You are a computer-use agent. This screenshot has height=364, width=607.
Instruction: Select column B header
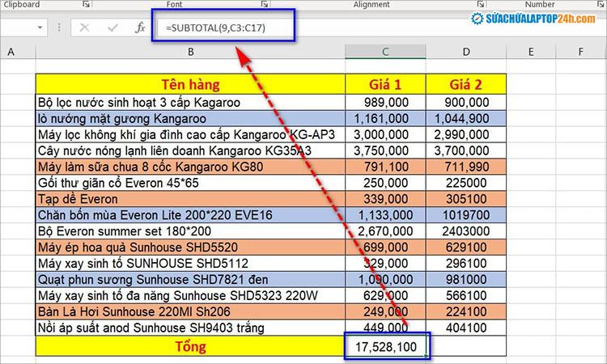(x=190, y=52)
